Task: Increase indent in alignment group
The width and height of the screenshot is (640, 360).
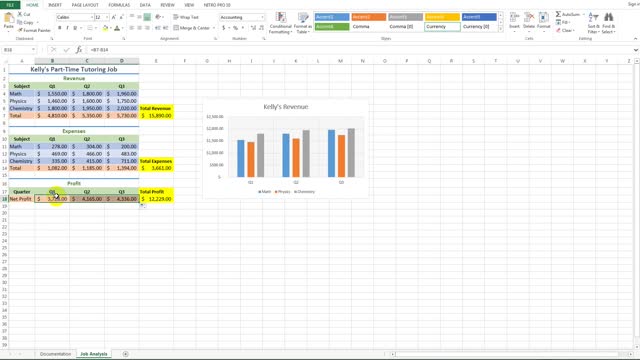Action: pos(165,28)
